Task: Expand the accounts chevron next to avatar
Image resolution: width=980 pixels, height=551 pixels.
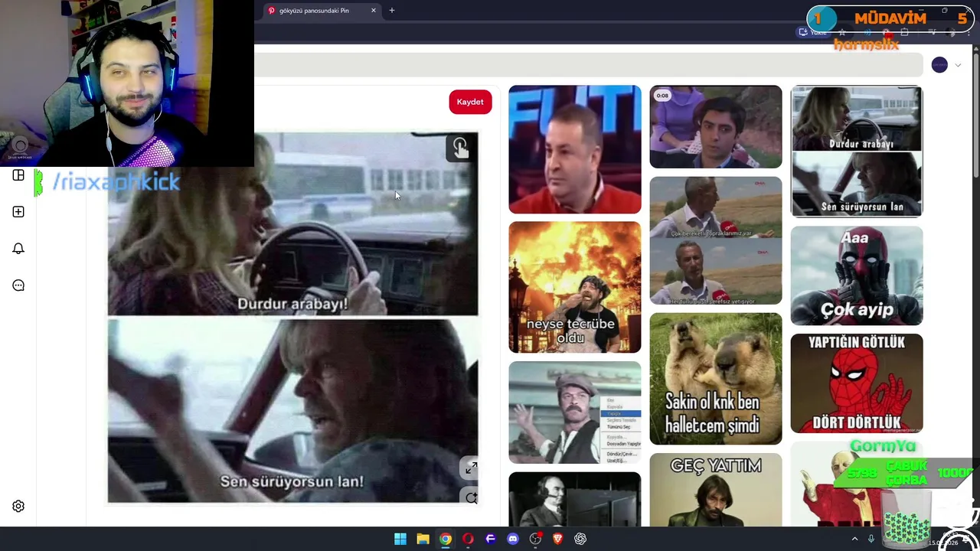Action: point(958,65)
